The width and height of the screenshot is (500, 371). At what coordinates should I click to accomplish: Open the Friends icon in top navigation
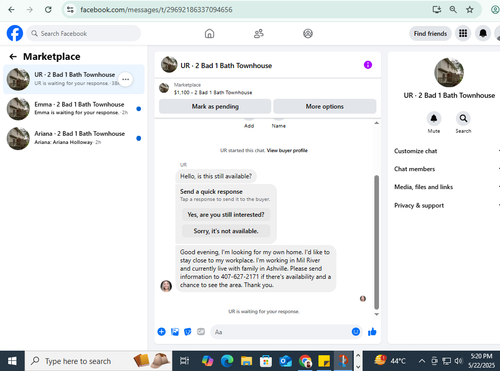[259, 33]
